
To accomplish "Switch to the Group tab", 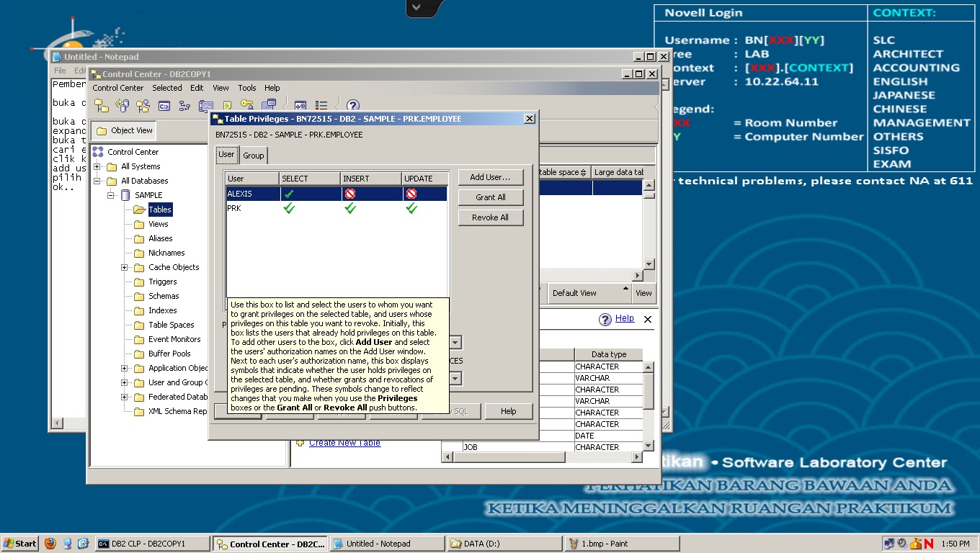I will [253, 156].
